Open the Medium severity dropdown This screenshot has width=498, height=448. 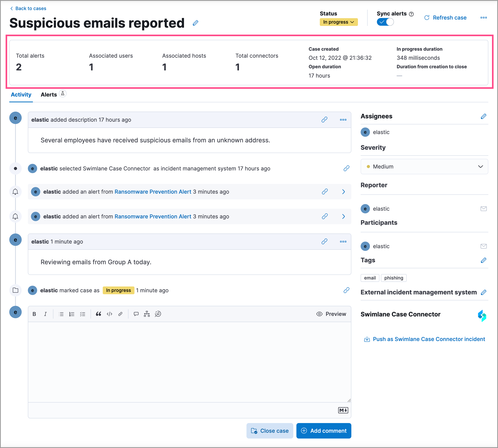coord(424,167)
